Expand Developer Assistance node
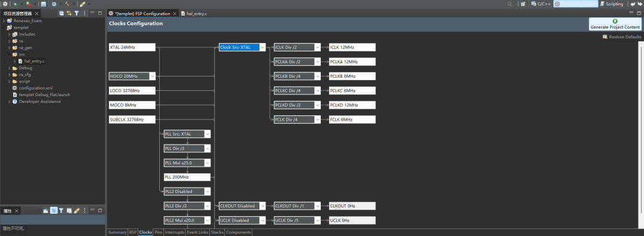The height and width of the screenshot is (236, 644). pyautogui.click(x=9, y=102)
